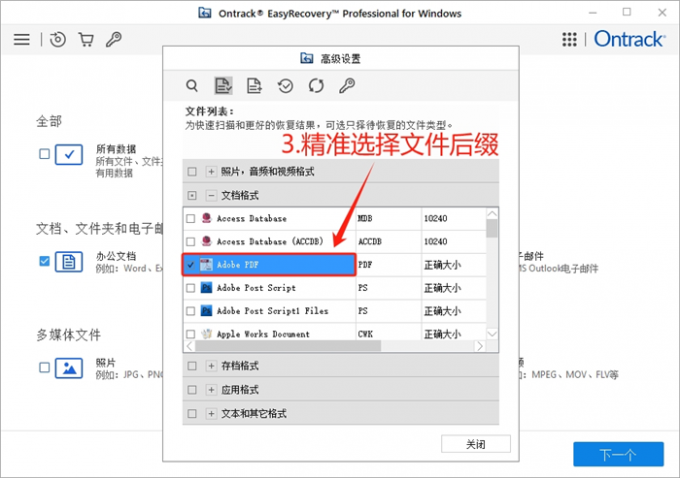The image size is (680, 478).
Task: Click the file list scroll up arrow
Action: click(492, 213)
